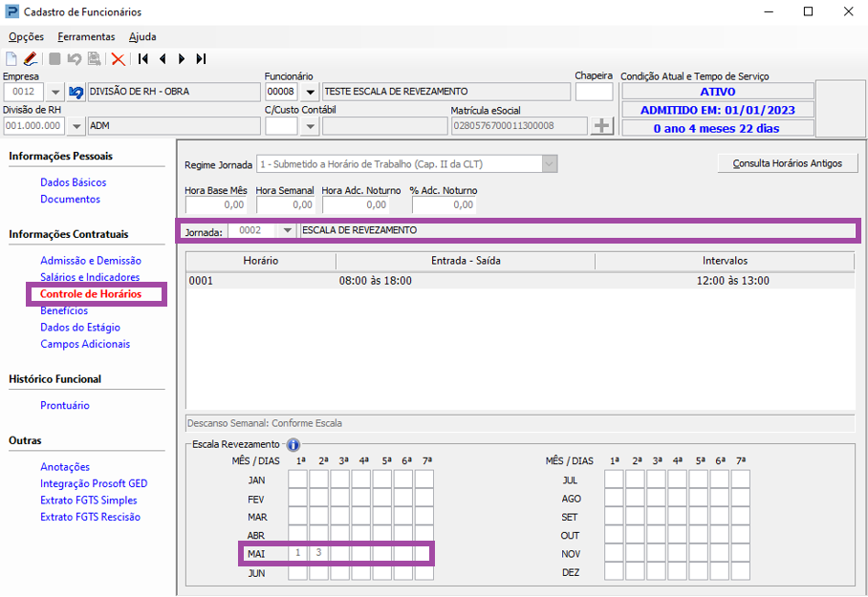Screen dimensions: 868x597
Task: Click the 12:00 às 13:00 interval cell
Action: [732, 281]
